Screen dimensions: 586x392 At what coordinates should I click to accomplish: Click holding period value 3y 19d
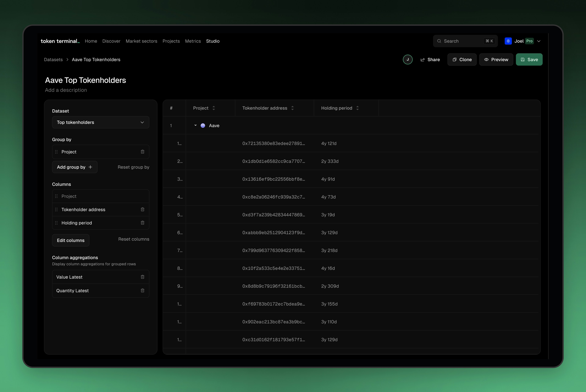[328, 215]
